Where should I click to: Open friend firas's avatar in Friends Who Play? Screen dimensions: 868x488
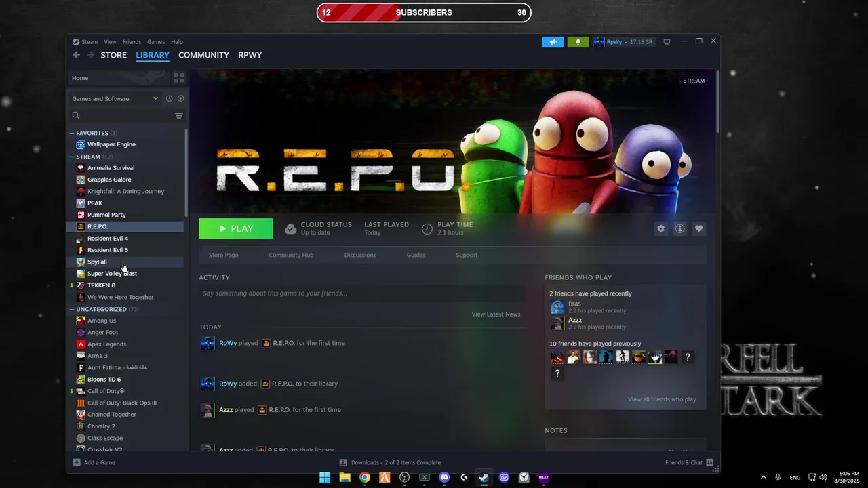(557, 307)
